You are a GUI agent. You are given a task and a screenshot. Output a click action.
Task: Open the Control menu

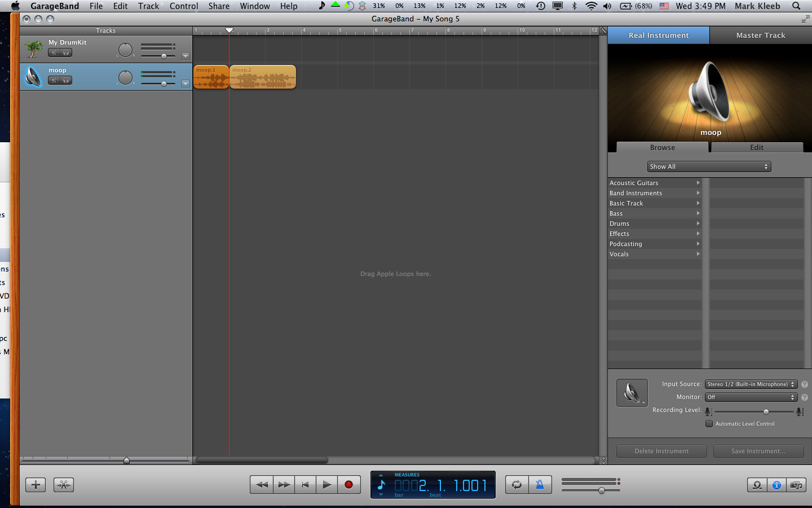pos(184,6)
